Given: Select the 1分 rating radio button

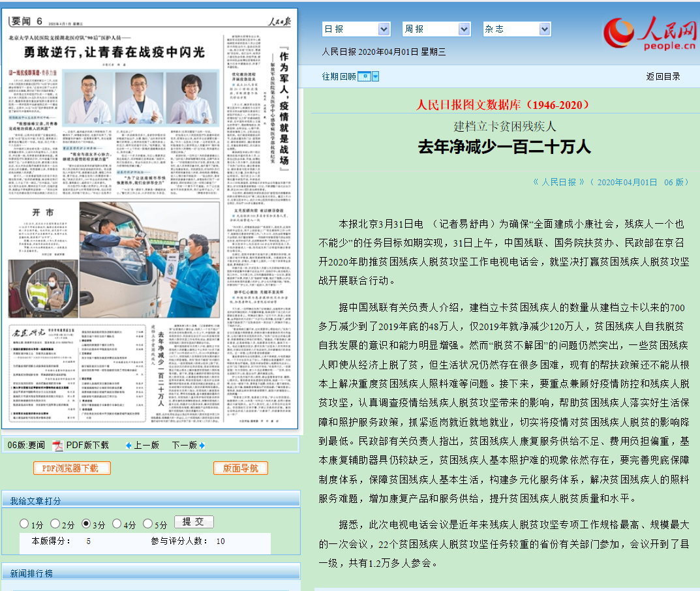Looking at the screenshot, I should 24,523.
